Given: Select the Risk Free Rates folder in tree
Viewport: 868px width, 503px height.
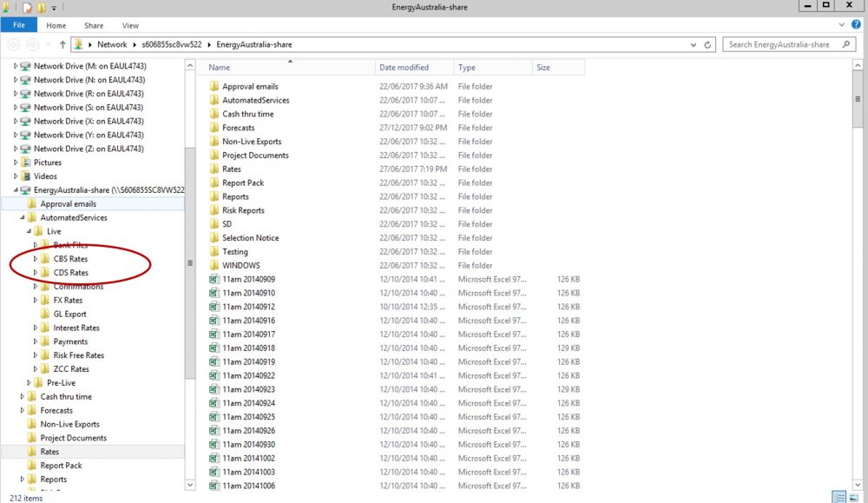Looking at the screenshot, I should pos(79,355).
